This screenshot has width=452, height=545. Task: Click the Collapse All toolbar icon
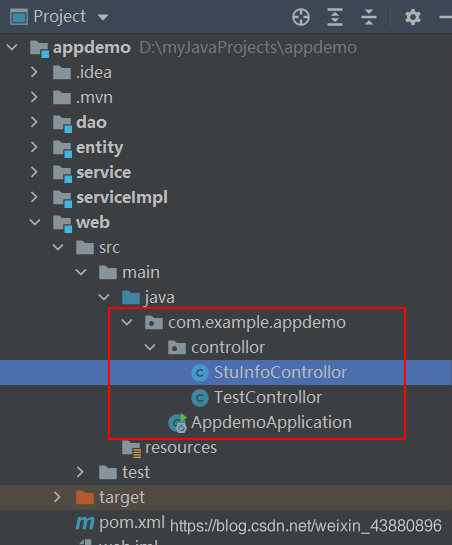tap(369, 17)
